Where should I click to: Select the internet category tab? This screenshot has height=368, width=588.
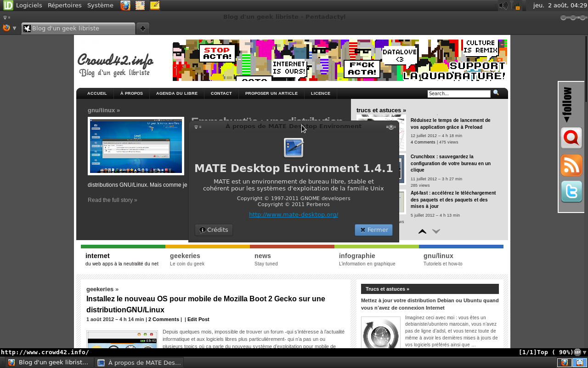(122, 259)
